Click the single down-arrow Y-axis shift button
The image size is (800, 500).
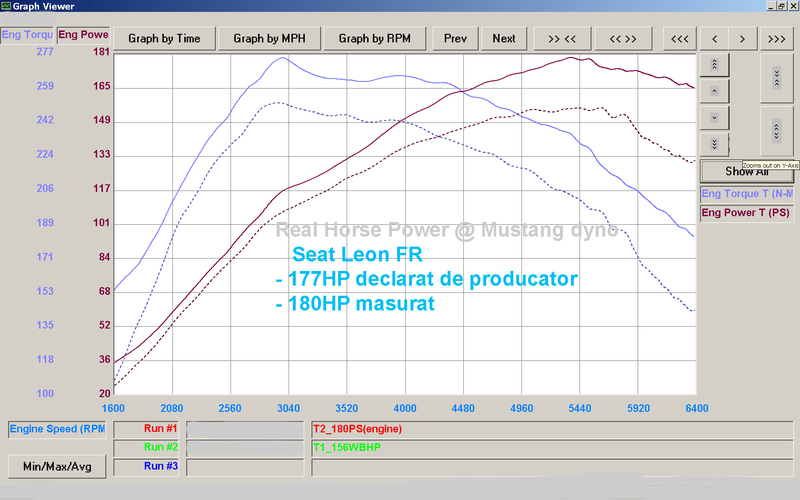pos(714,118)
